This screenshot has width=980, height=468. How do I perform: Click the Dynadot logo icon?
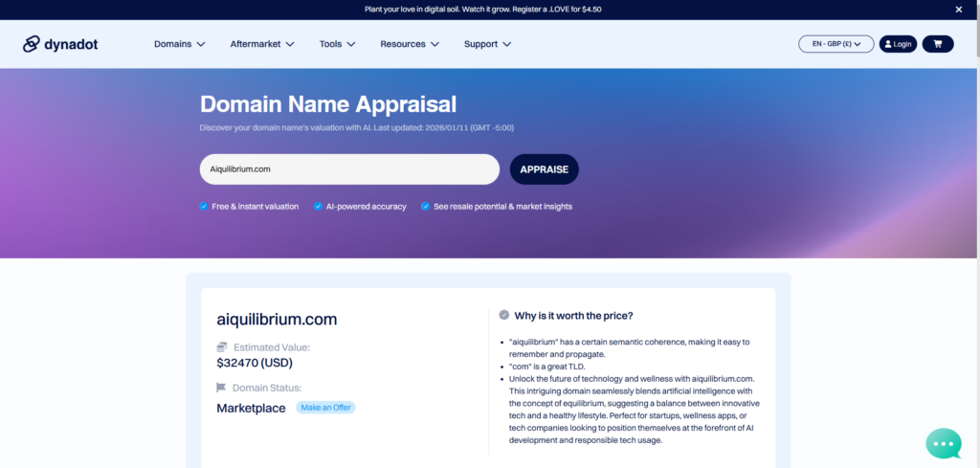coord(33,44)
